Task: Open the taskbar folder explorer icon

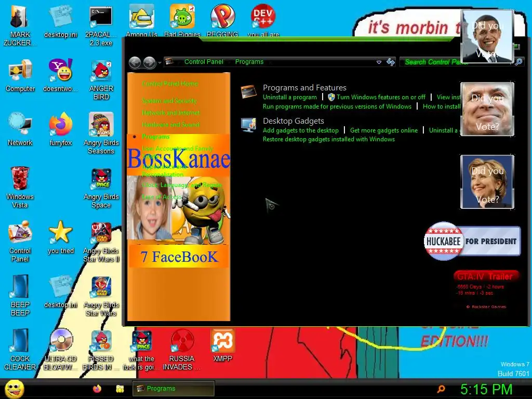Action: pyautogui.click(x=120, y=389)
